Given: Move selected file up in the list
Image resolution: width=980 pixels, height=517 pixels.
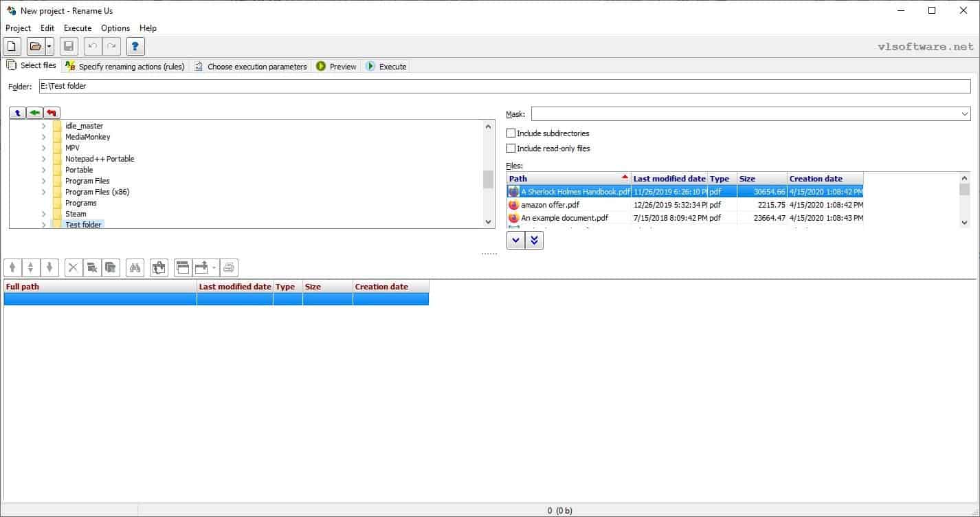Looking at the screenshot, I should 12,267.
